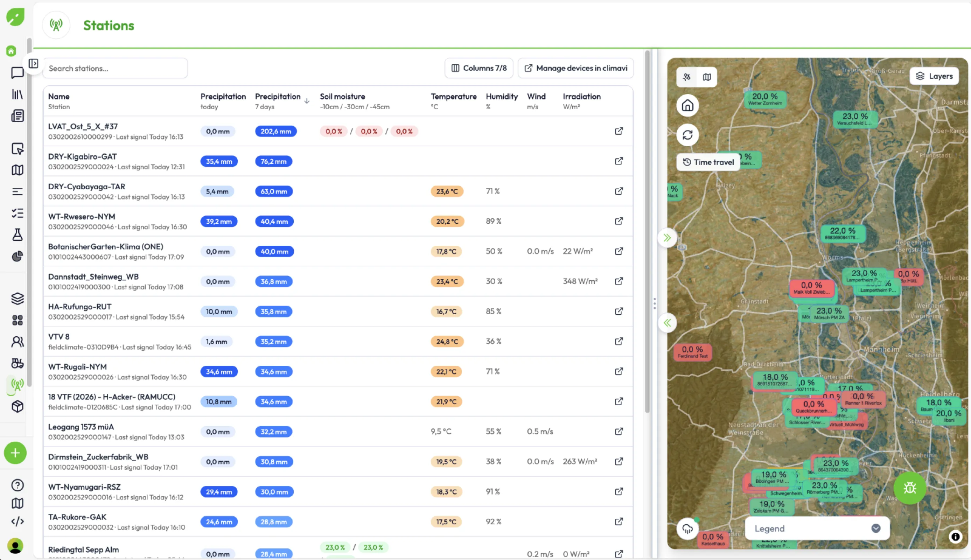
Task: Select the LVAT_Ost_5_X_#37 station row
Action: point(338,131)
